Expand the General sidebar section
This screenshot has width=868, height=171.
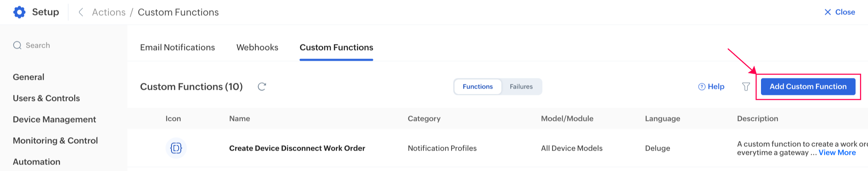(x=28, y=77)
